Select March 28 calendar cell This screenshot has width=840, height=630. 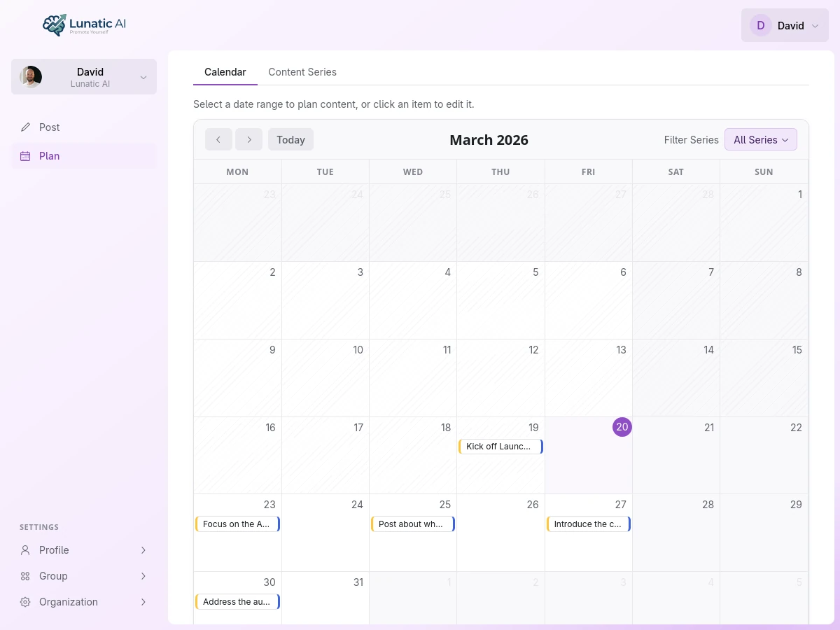(x=676, y=533)
